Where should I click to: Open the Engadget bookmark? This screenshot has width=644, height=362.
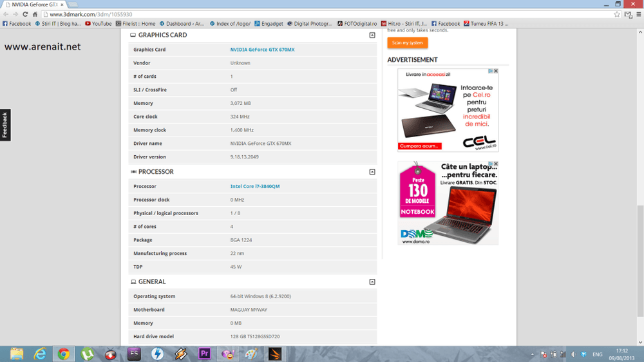click(x=269, y=24)
